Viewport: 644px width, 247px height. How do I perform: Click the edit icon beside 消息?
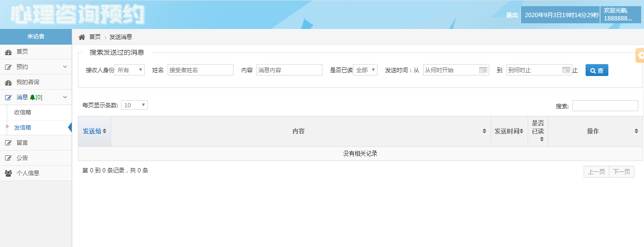[x=8, y=97]
